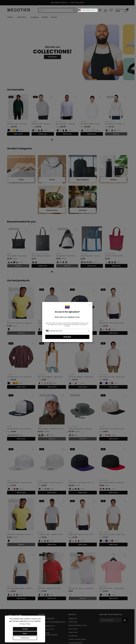Expand the Sports Wear menu

point(22,17)
